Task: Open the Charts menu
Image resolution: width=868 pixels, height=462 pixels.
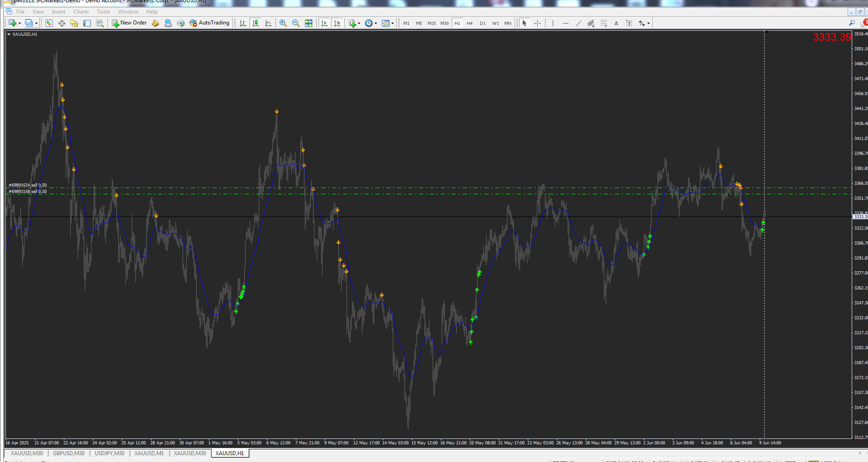Action: coord(81,12)
